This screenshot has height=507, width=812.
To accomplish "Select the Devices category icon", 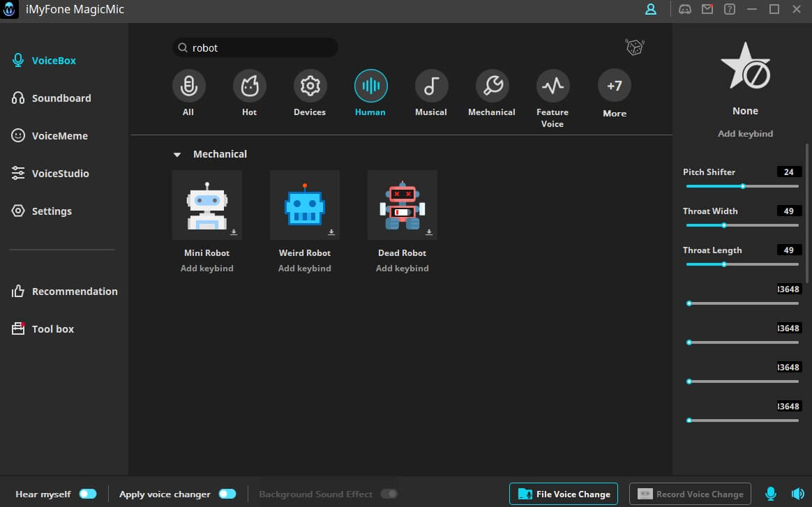I will pos(310,86).
